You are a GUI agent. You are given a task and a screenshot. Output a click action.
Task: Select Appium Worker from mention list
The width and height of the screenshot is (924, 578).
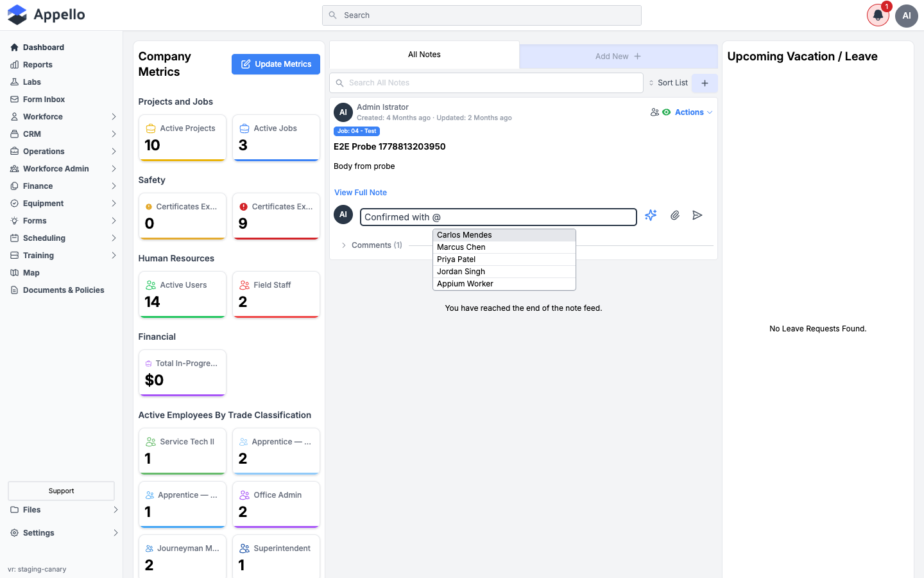504,284
